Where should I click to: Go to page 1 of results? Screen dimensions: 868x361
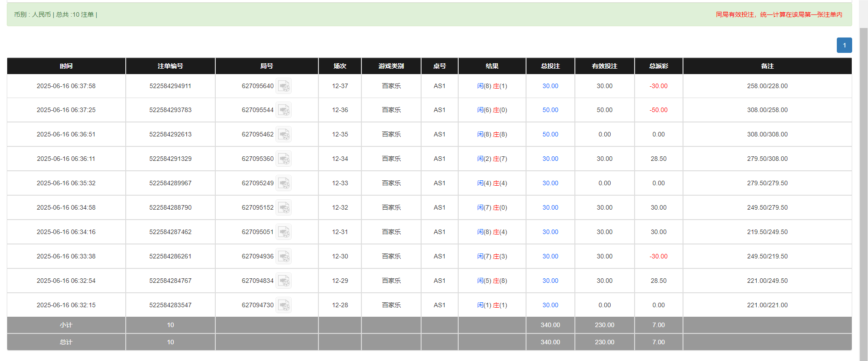pos(844,45)
